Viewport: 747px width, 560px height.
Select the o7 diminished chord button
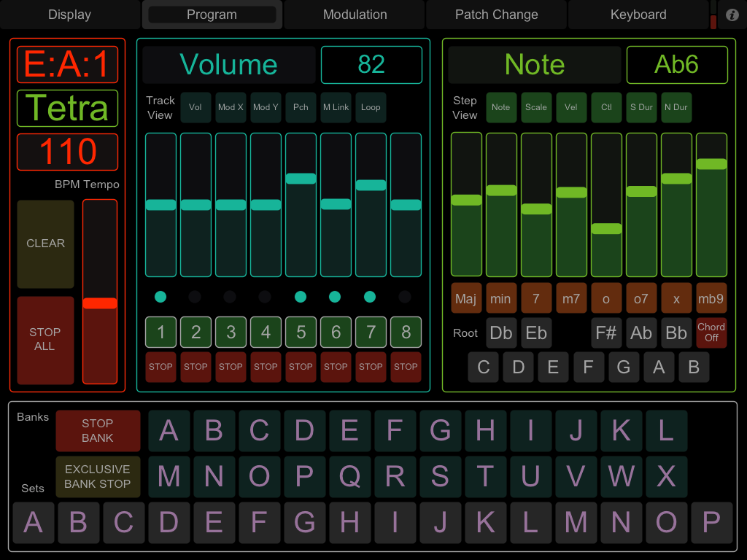point(641,298)
